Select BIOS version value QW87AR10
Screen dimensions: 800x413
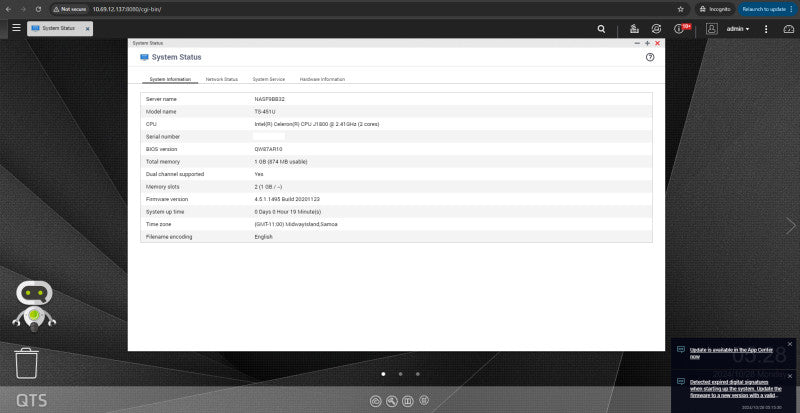click(x=268, y=149)
